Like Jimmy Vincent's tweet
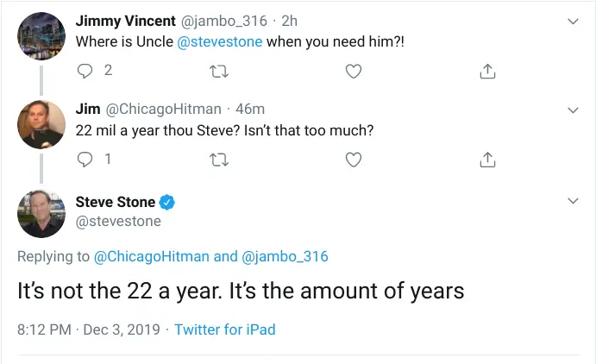This screenshot has height=364, width=596. (353, 71)
